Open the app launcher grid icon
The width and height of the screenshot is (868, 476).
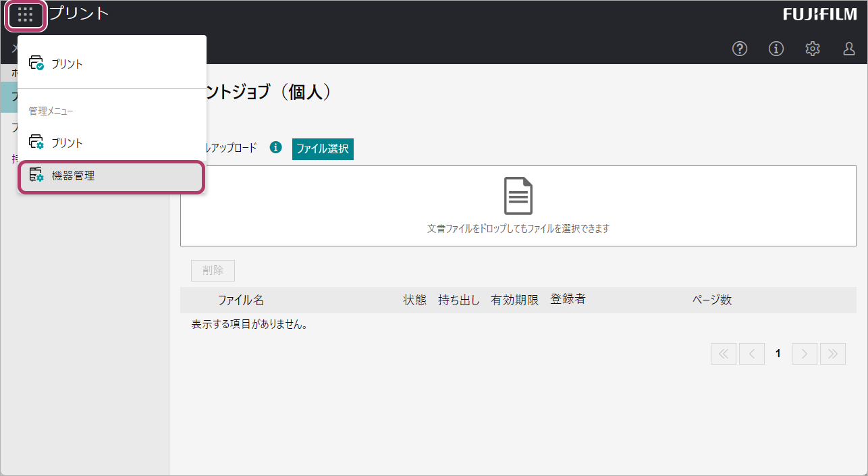26,14
